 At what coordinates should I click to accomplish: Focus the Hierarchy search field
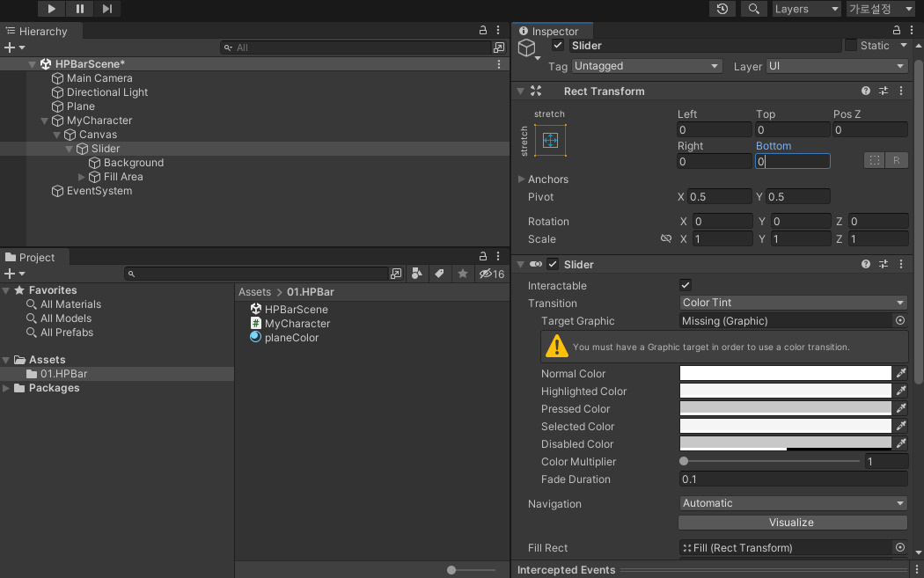356,48
